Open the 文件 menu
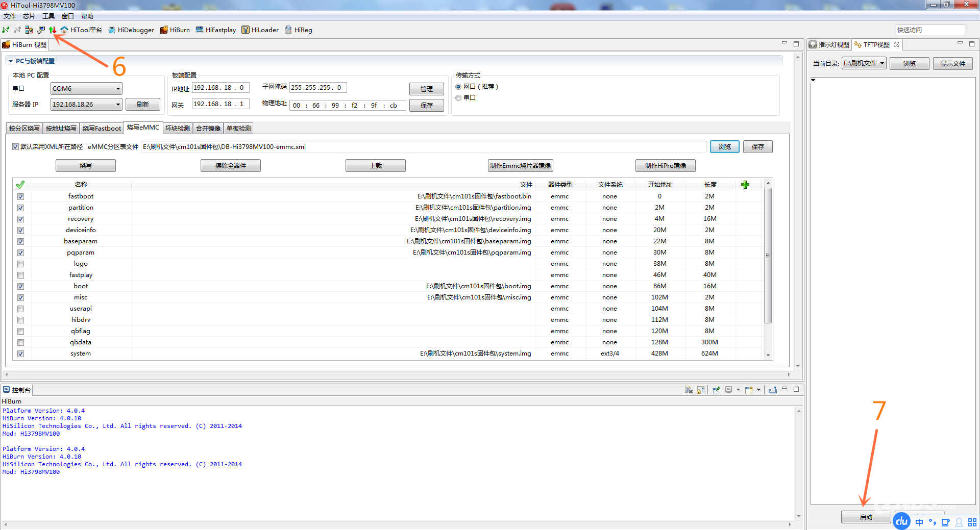980x530 pixels. click(x=10, y=16)
